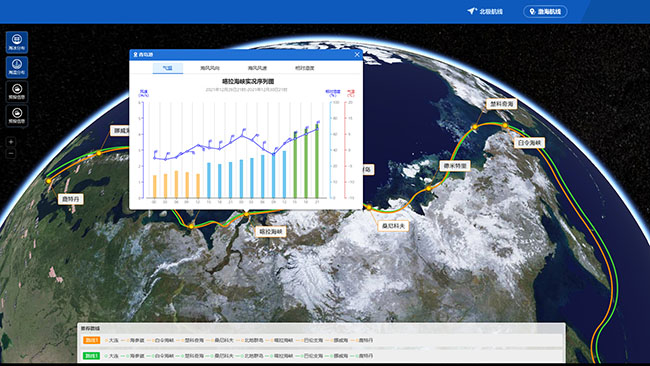Select the 喀拉海峡 strait label on map
Screen dimensions: 650x366
tap(271, 231)
